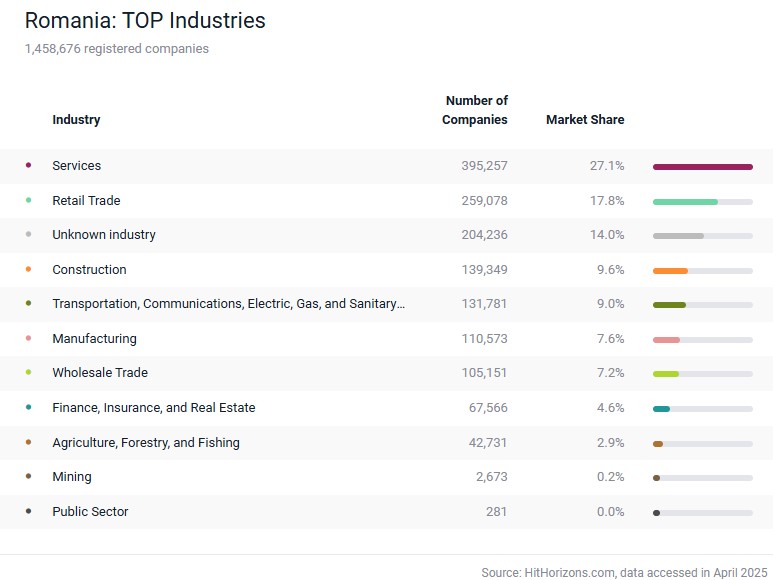773x580 pixels.
Task: Click the teal dot beside Finance, Insurance
Action: coord(28,407)
